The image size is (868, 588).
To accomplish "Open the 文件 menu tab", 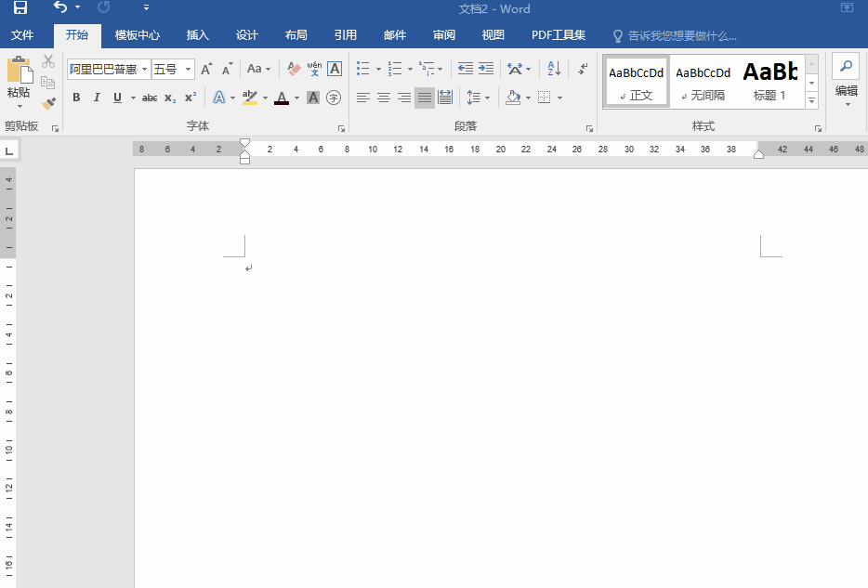I will pyautogui.click(x=22, y=35).
